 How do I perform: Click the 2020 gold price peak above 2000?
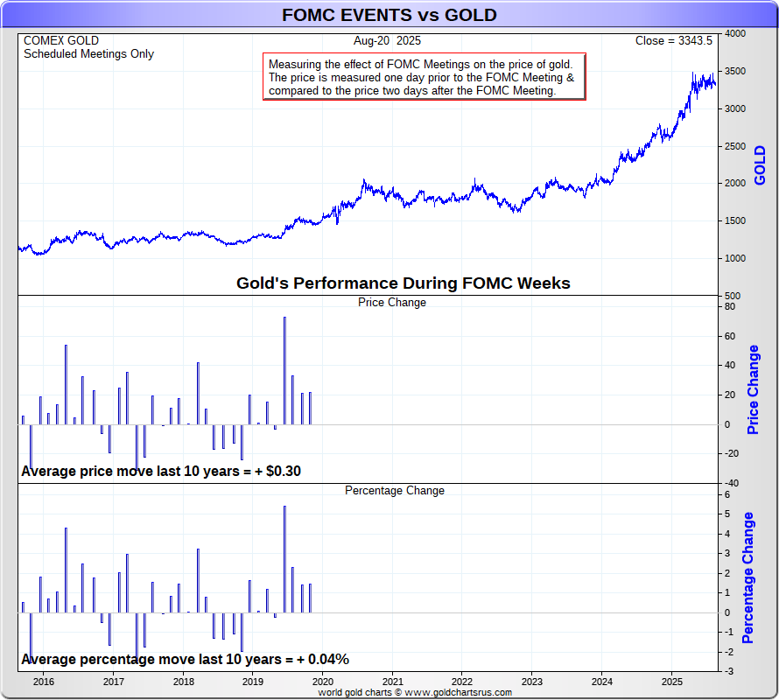click(364, 181)
